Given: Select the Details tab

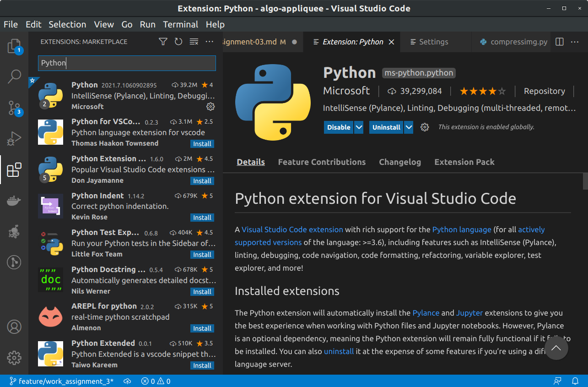Looking at the screenshot, I should tap(251, 162).
